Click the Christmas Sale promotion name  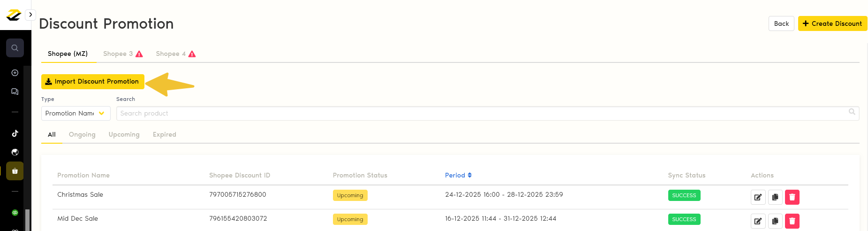(x=80, y=194)
